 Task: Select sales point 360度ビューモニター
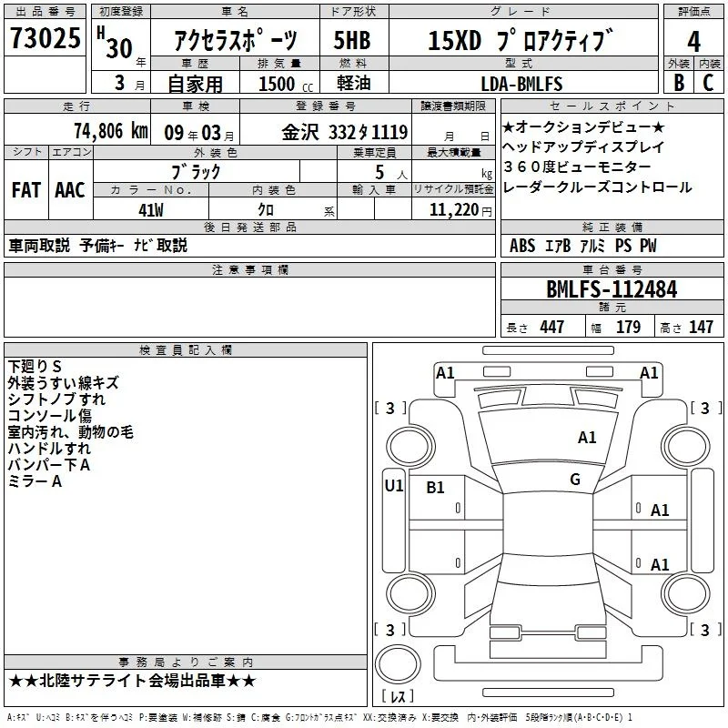(577, 167)
